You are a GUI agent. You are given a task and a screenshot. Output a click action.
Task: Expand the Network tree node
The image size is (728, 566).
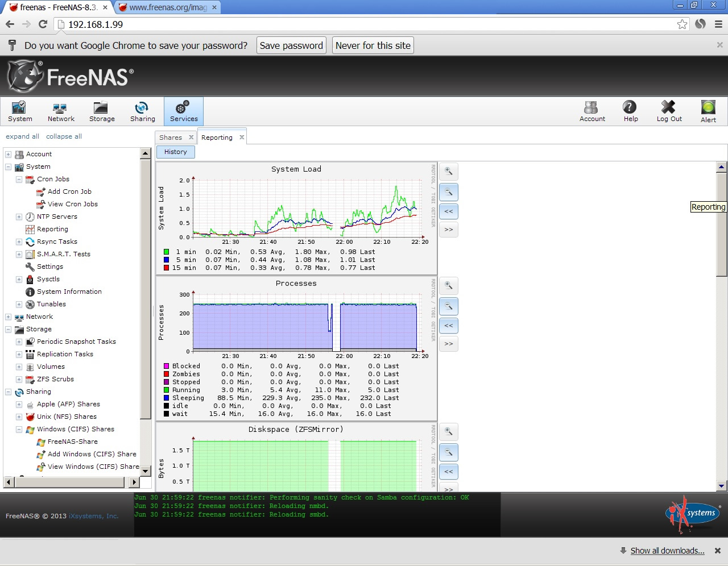(8, 317)
